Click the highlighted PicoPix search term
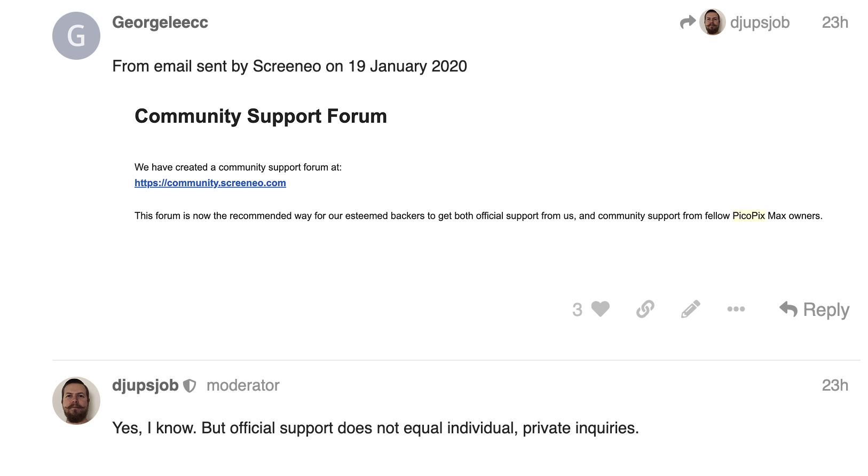The image size is (868, 476). coord(748,216)
